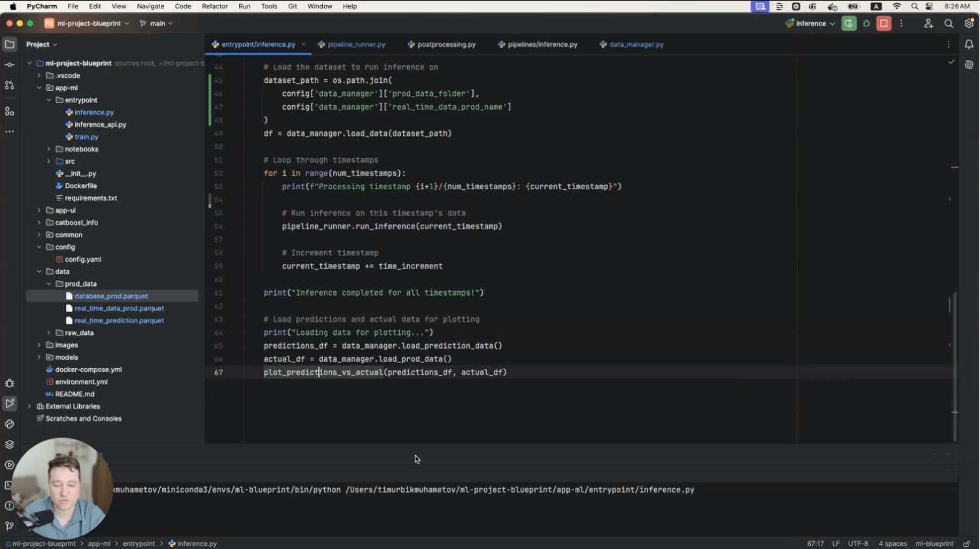This screenshot has height=549, width=980.
Task: Open the Notifications bell icon
Action: point(969,44)
